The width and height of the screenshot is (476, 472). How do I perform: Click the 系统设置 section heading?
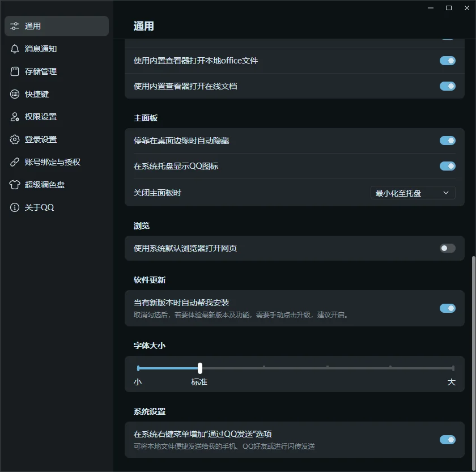click(x=150, y=411)
